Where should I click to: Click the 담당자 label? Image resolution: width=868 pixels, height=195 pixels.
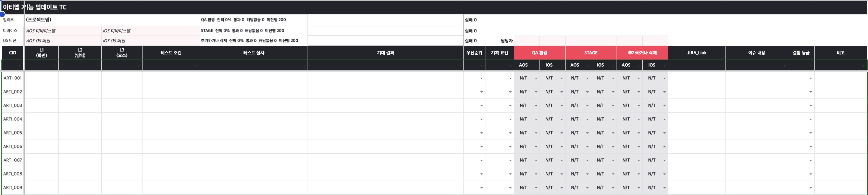(507, 41)
